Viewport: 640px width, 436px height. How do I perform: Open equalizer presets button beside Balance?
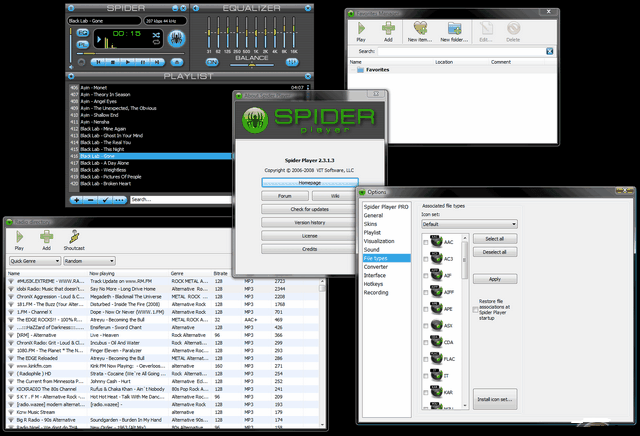click(291, 62)
